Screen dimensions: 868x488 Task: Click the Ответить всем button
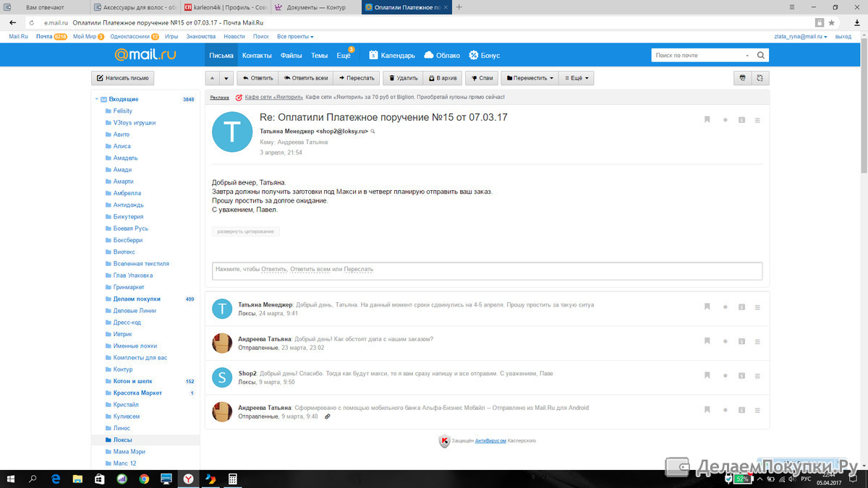click(x=305, y=78)
